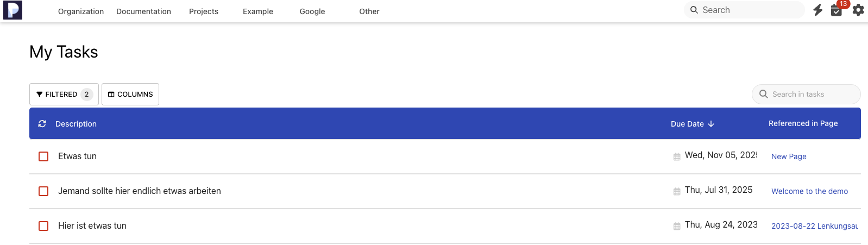868x245 pixels.
Task: Open the New Page link
Action: pyautogui.click(x=789, y=156)
